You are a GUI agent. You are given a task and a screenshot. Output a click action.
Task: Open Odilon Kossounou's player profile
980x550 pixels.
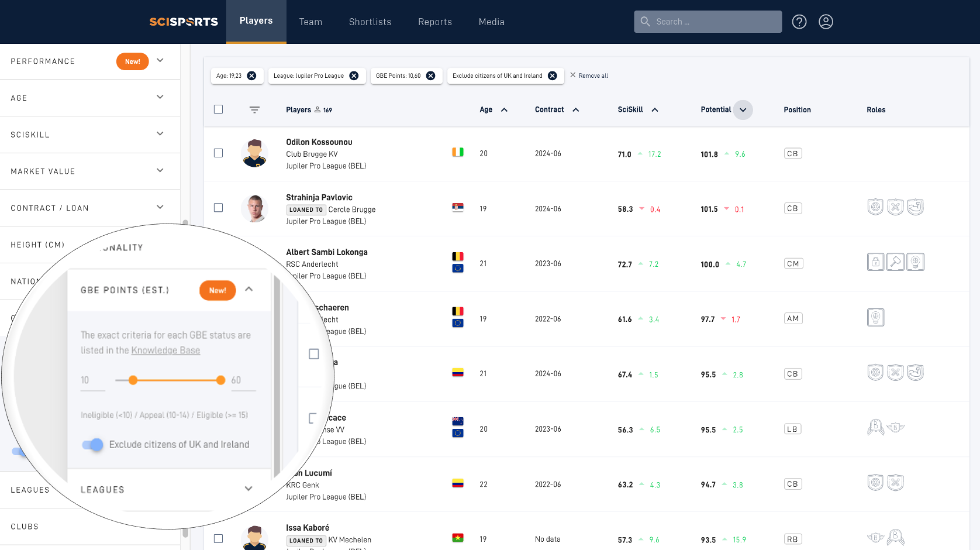coord(319,142)
